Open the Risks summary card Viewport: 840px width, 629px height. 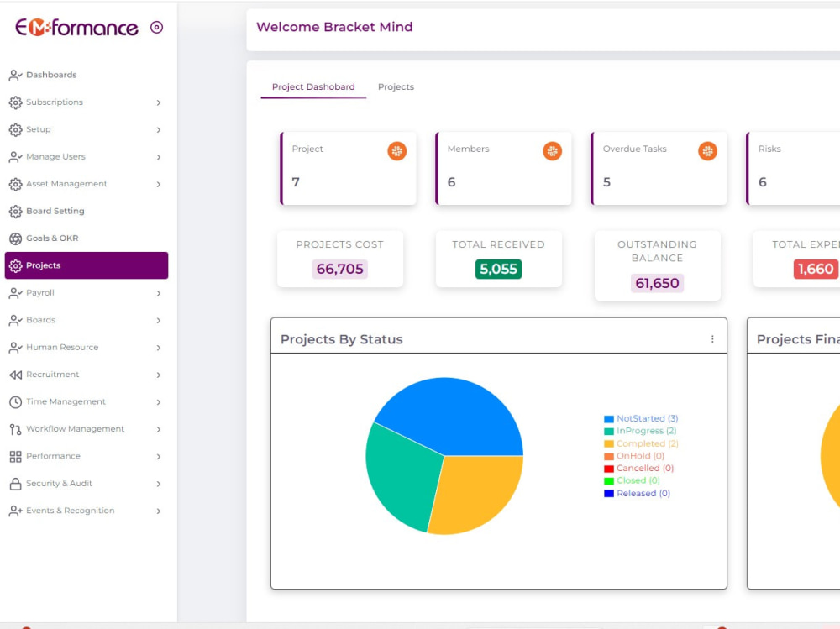tap(793, 168)
